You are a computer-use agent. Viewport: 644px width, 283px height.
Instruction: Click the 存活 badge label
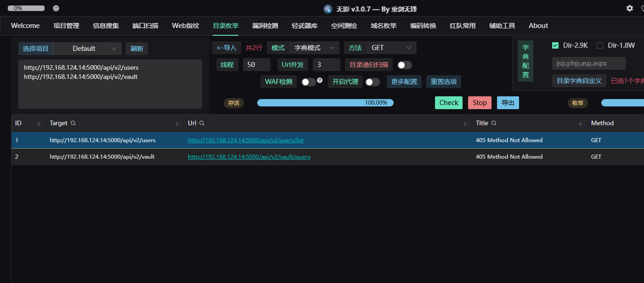point(234,103)
